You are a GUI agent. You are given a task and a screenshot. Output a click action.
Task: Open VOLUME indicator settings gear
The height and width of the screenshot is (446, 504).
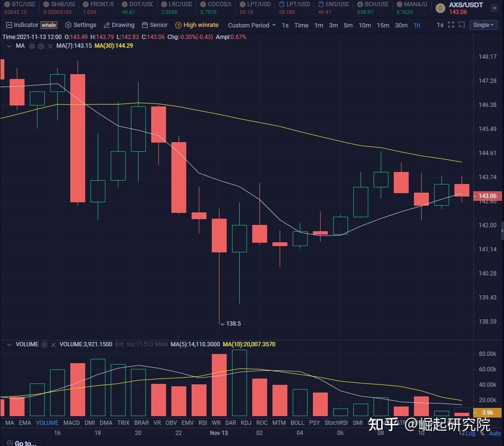(45, 344)
